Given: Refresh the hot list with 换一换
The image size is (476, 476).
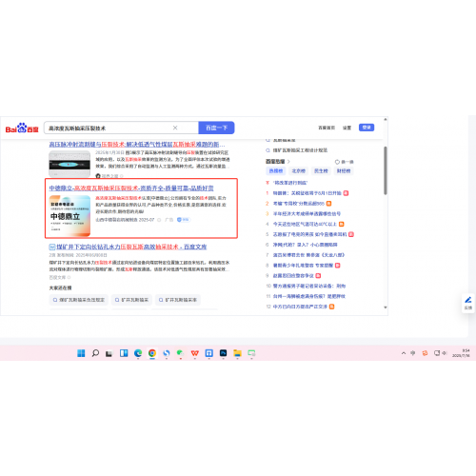Looking at the screenshot, I should coord(344,162).
